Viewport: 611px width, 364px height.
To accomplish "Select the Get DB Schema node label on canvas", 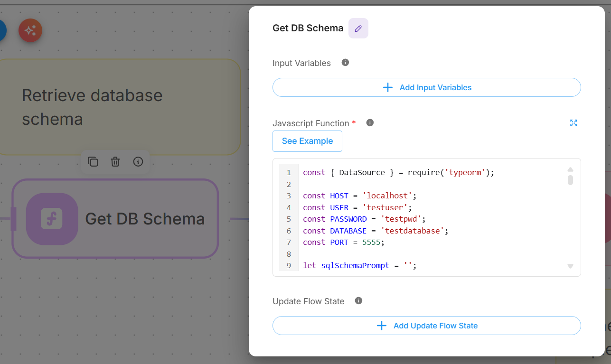I will [145, 219].
